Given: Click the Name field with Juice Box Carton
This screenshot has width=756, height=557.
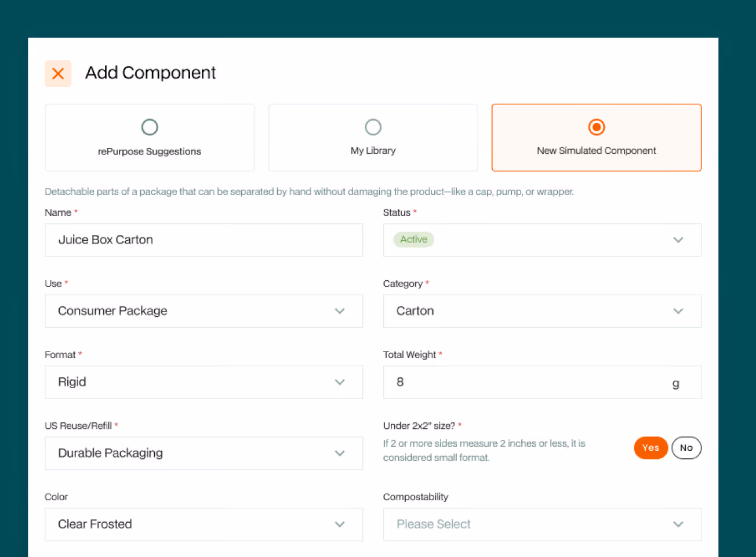Looking at the screenshot, I should point(204,240).
